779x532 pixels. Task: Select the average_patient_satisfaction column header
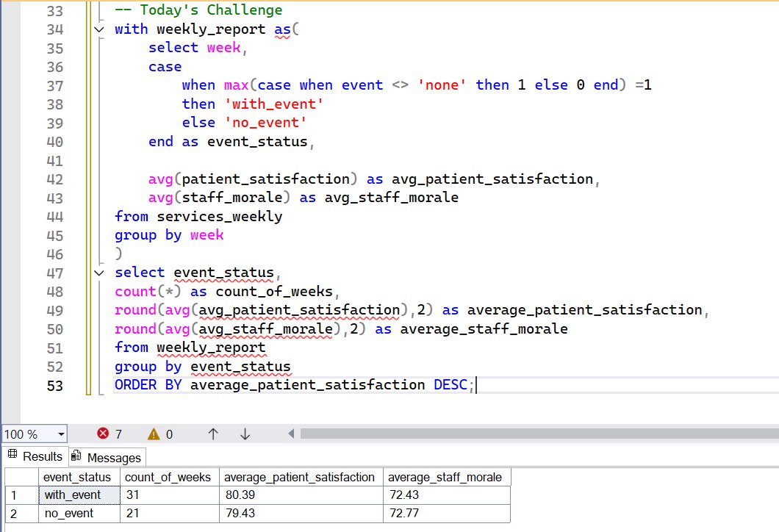click(x=301, y=477)
